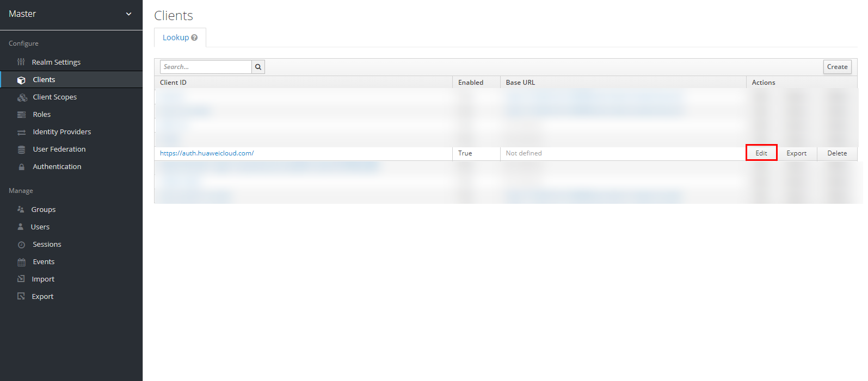The width and height of the screenshot is (868, 381).
Task: Click the Identity Providers arrows icon
Action: click(x=22, y=132)
